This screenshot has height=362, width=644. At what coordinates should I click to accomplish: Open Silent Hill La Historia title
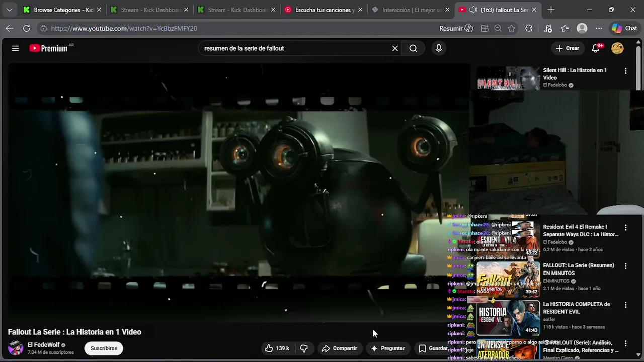pos(575,74)
